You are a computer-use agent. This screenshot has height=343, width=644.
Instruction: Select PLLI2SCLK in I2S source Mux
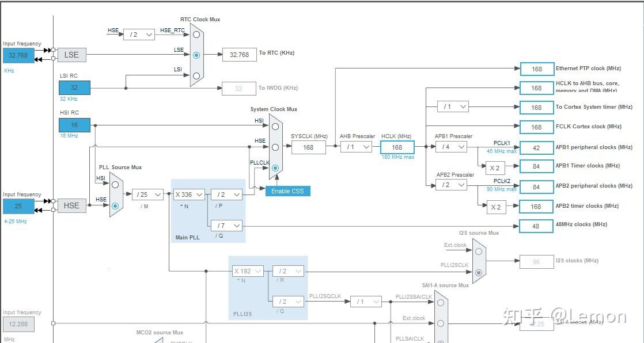point(479,272)
